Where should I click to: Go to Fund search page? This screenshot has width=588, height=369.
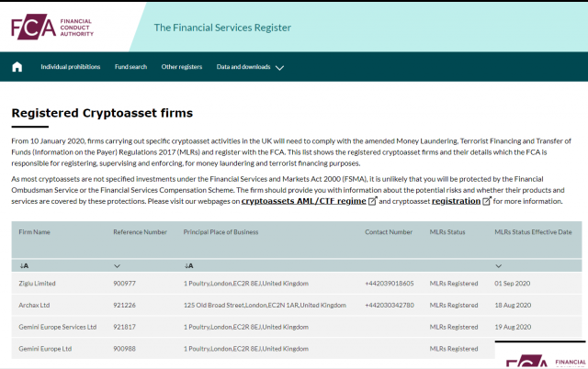click(131, 67)
